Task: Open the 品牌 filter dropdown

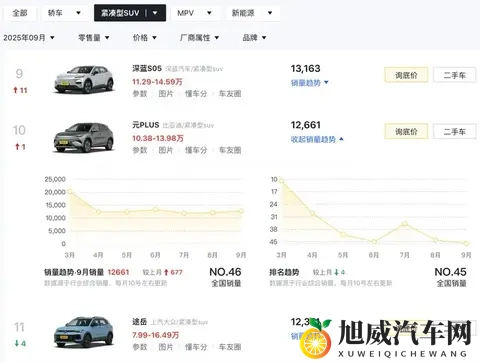Action: (x=254, y=38)
